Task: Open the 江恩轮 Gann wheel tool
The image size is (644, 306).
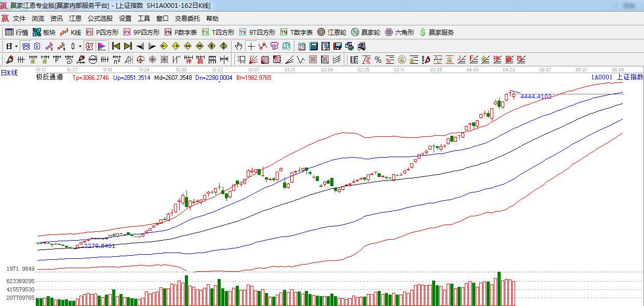Action: tap(331, 32)
